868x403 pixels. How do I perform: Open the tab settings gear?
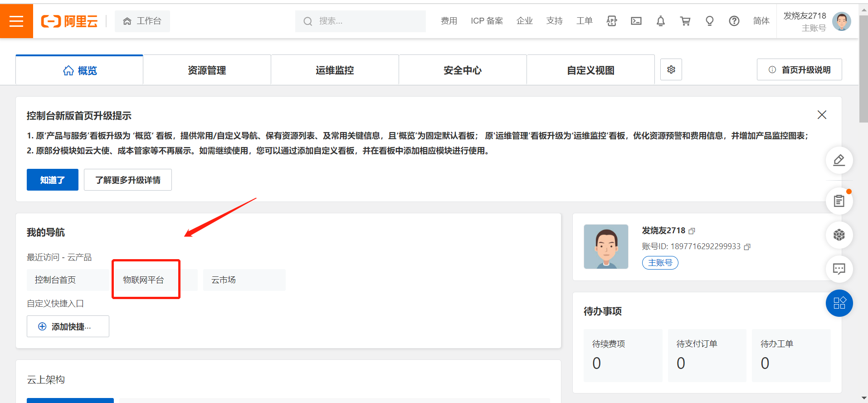point(671,69)
